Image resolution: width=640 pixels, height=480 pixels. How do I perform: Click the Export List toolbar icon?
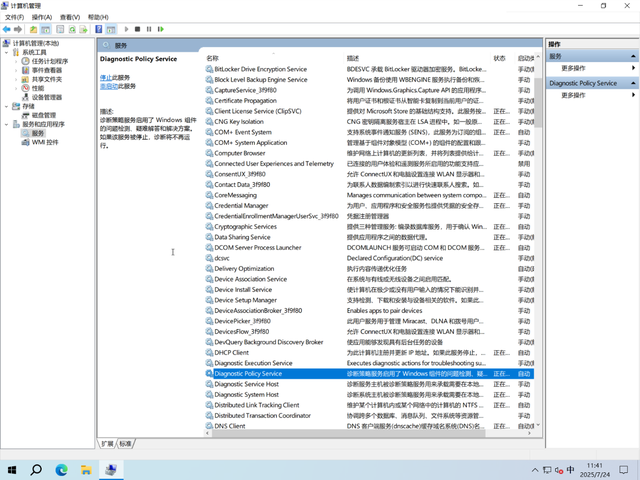(x=83, y=29)
